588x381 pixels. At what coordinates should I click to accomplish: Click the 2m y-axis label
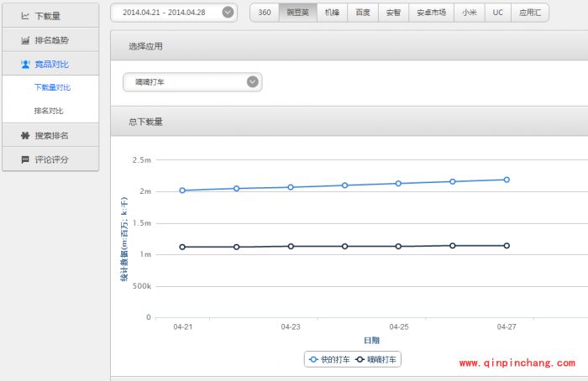(x=145, y=191)
